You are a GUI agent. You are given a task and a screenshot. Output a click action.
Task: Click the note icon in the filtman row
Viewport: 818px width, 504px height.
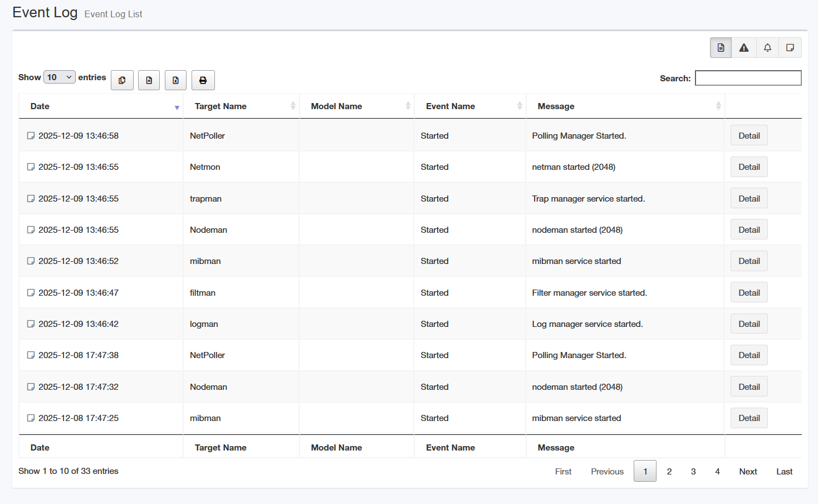click(31, 292)
